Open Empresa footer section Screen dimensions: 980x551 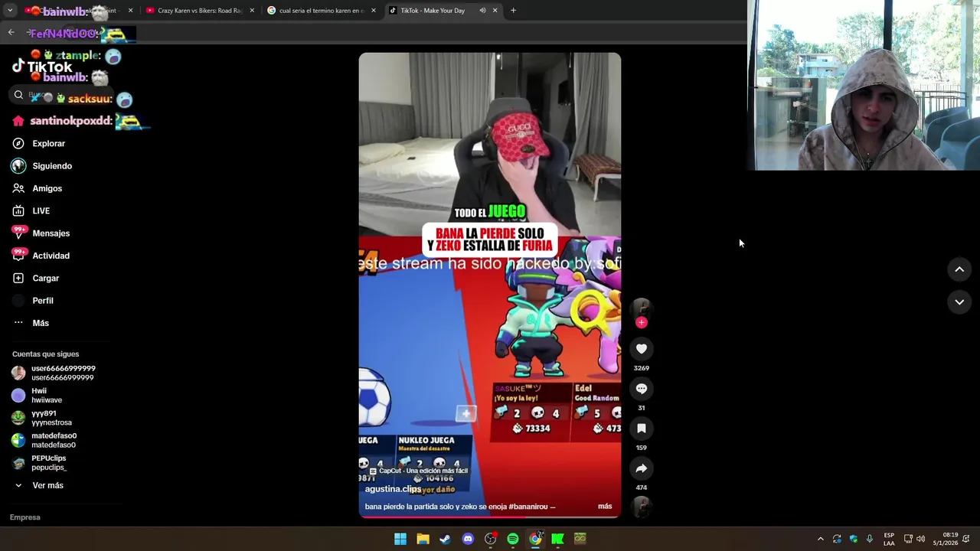click(x=25, y=517)
